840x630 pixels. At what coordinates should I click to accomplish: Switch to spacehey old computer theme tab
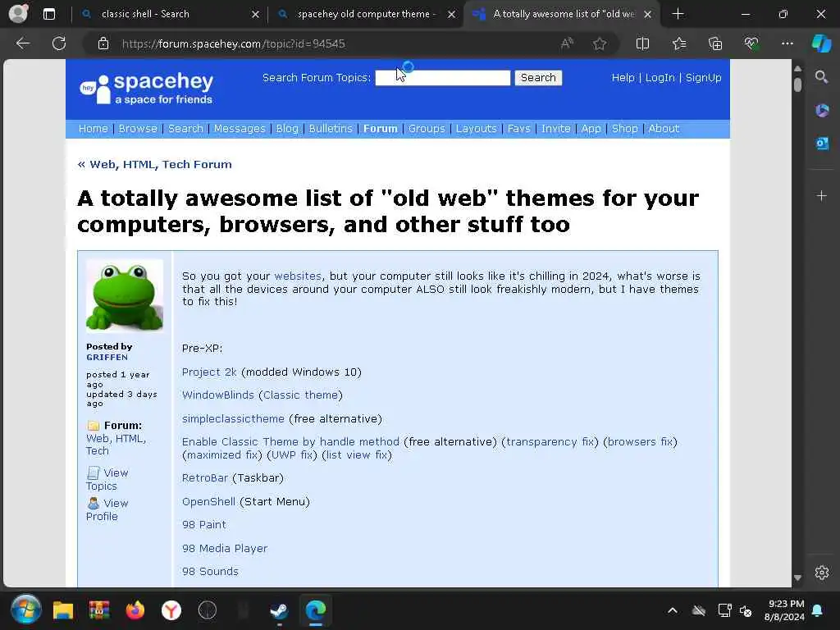click(x=367, y=14)
